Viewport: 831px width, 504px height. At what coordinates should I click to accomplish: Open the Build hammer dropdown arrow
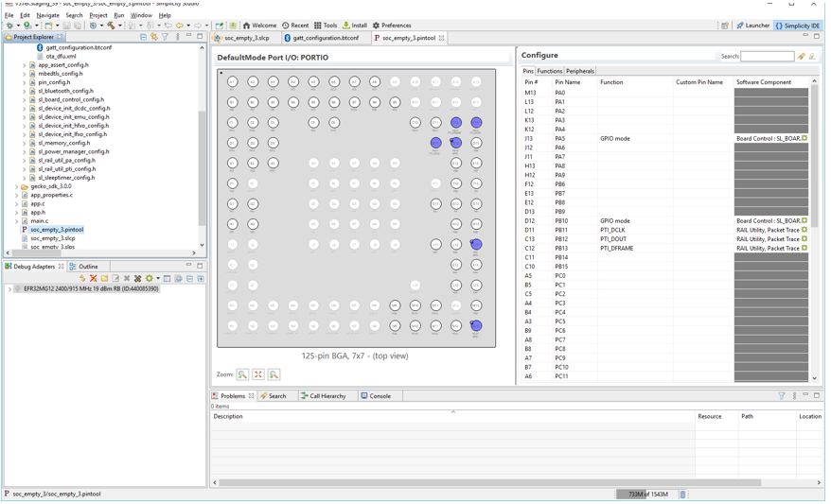click(x=120, y=26)
